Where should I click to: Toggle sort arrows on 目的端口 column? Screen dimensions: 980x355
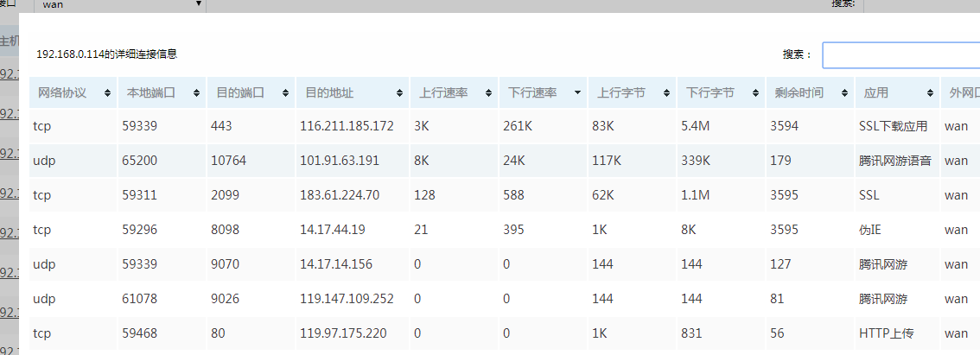click(x=283, y=93)
